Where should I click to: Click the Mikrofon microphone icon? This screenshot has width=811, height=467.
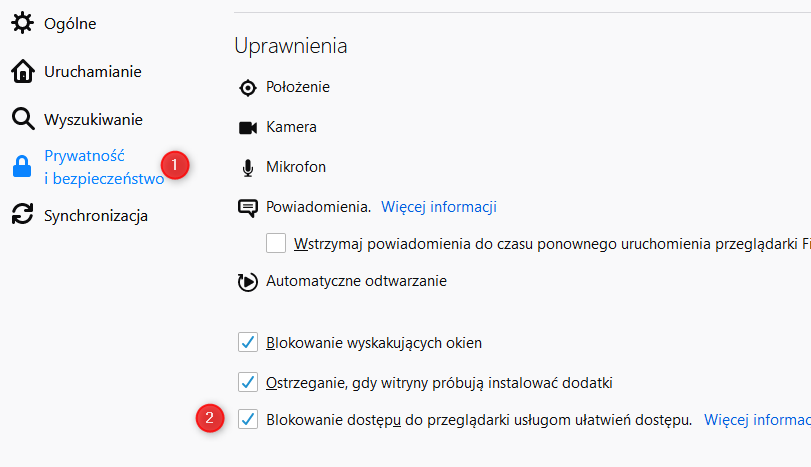tap(248, 168)
